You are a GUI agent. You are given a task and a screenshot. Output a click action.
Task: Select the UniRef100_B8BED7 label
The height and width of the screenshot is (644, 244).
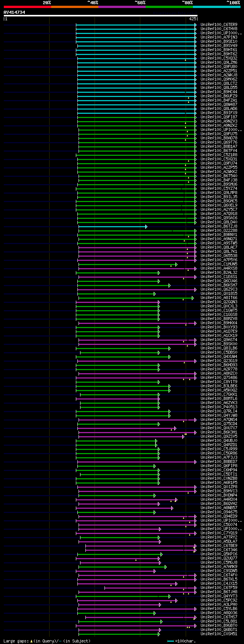pos(219,462)
